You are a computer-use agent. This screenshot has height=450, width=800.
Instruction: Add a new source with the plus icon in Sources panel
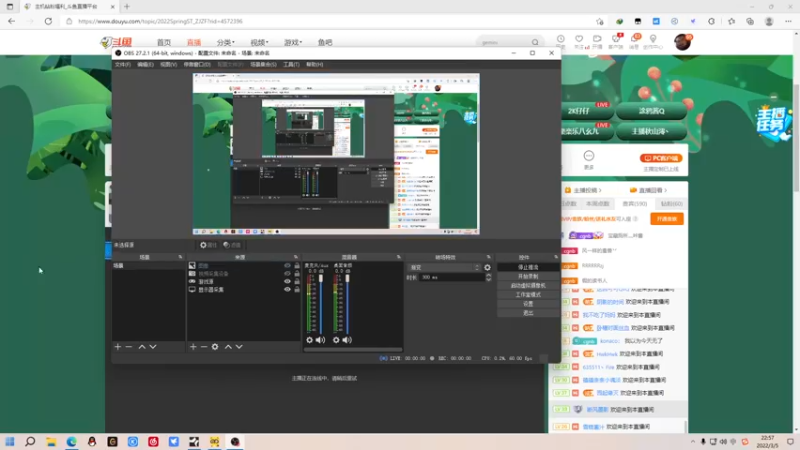(193, 347)
